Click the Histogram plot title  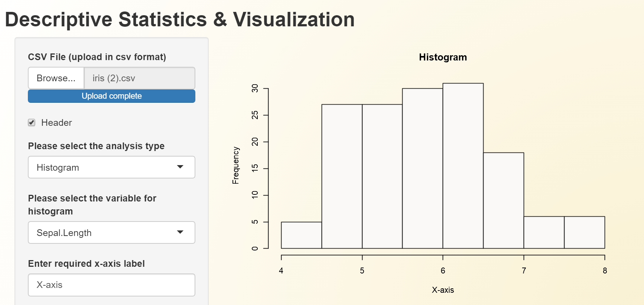click(443, 57)
